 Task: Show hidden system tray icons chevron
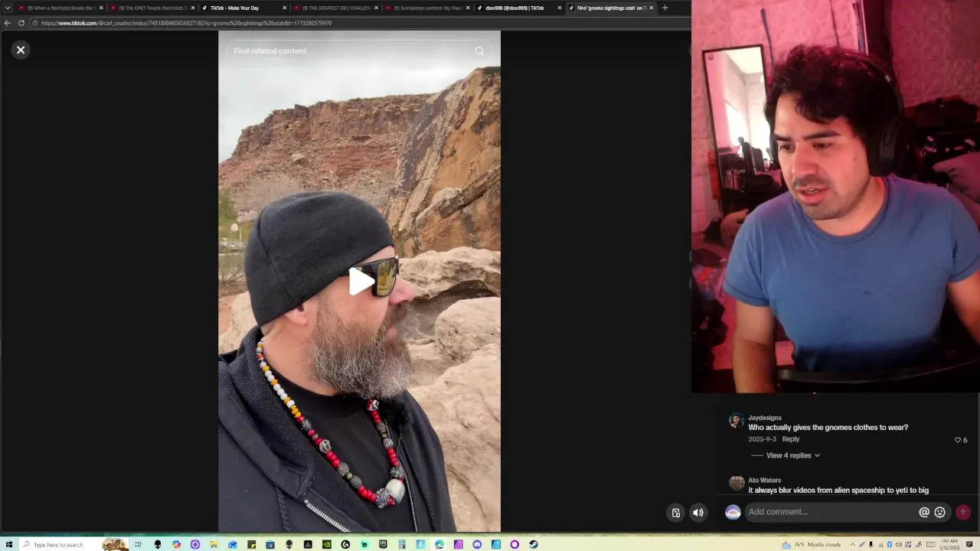(852, 544)
